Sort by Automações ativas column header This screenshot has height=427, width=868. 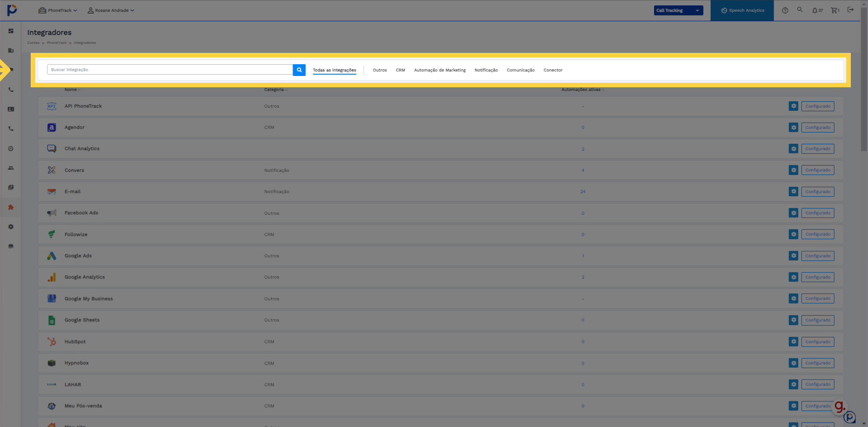[582, 90]
